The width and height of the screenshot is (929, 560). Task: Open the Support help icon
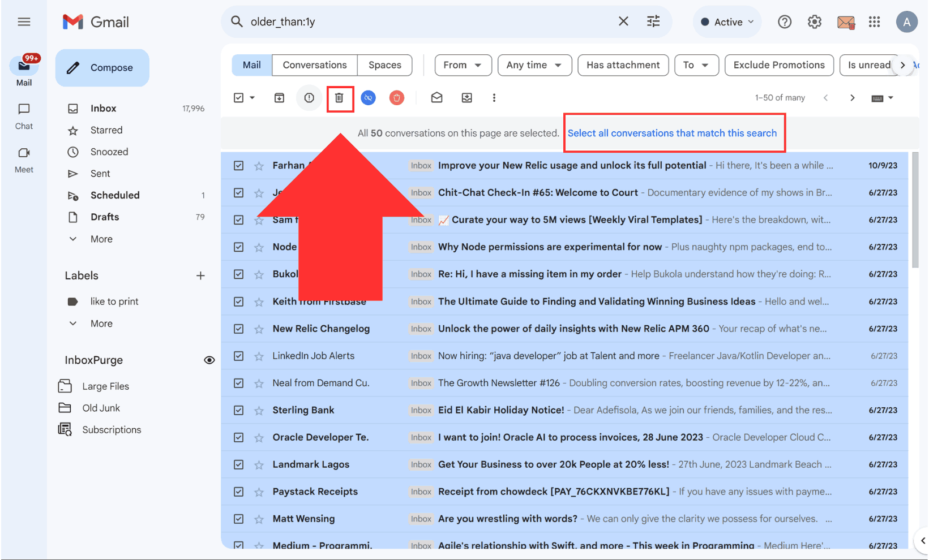[x=784, y=22]
